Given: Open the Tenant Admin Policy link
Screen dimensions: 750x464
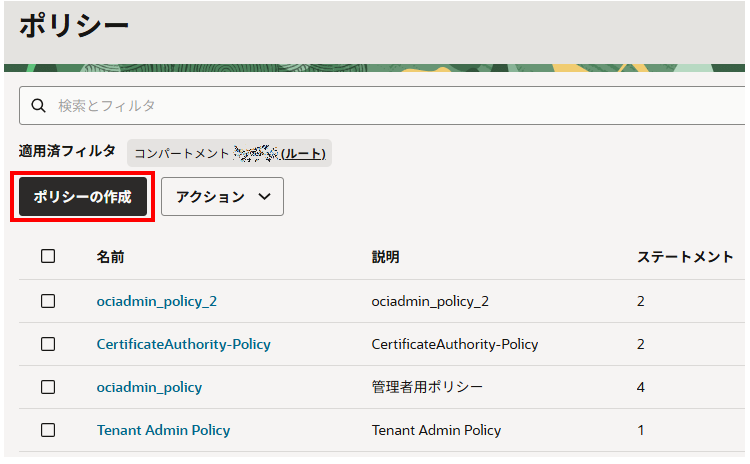Looking at the screenshot, I should click(163, 430).
